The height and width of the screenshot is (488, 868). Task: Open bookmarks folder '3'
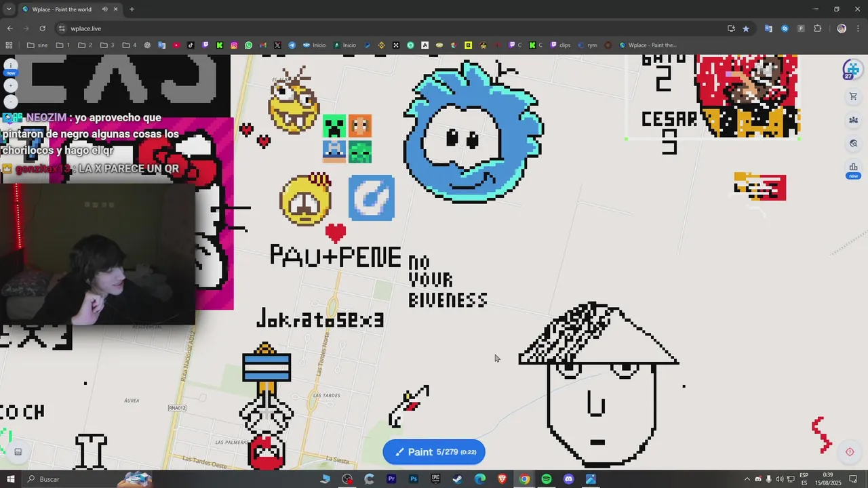pos(107,45)
